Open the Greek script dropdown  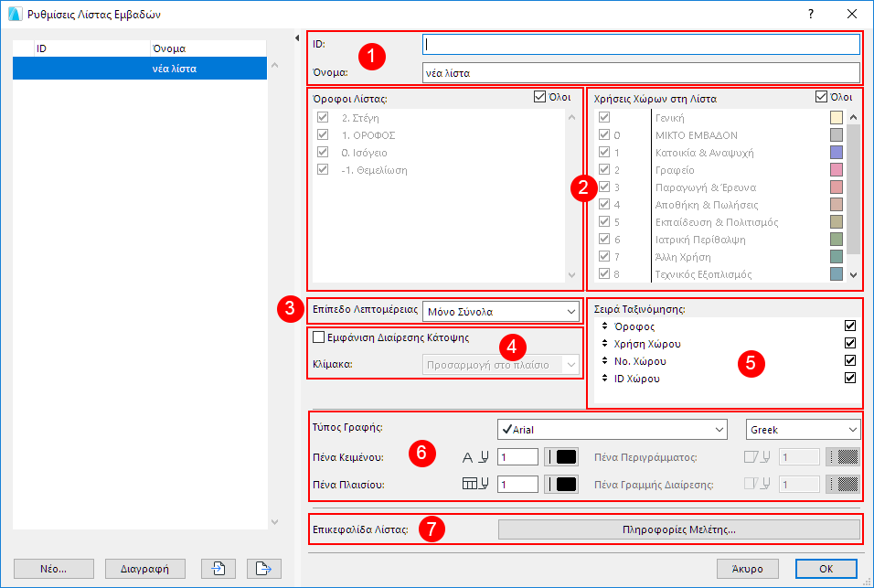point(804,429)
